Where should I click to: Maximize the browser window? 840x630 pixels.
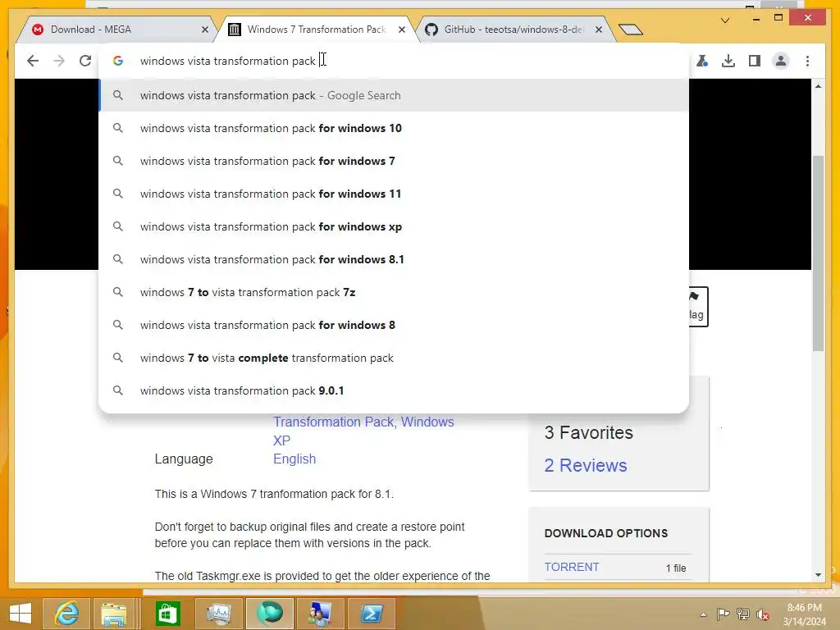778,18
